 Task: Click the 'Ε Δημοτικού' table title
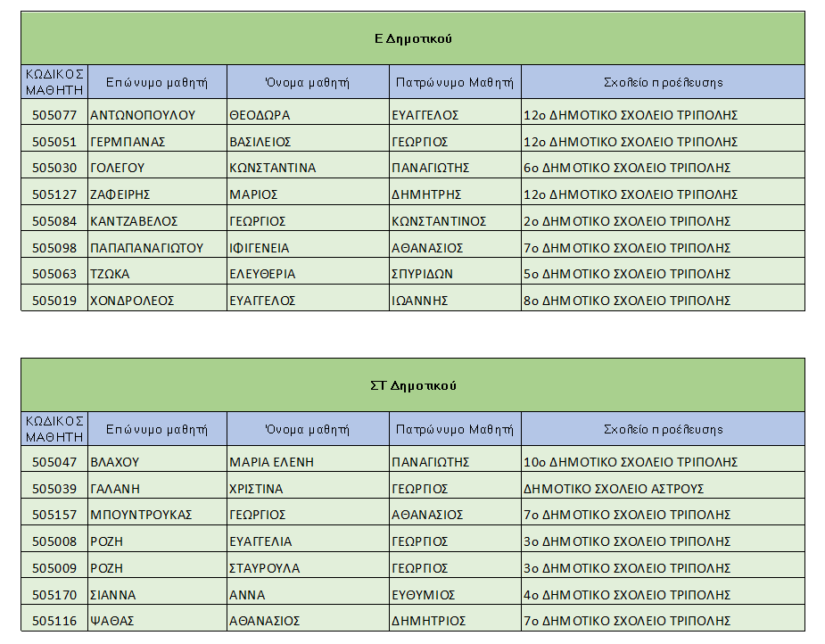(412, 38)
